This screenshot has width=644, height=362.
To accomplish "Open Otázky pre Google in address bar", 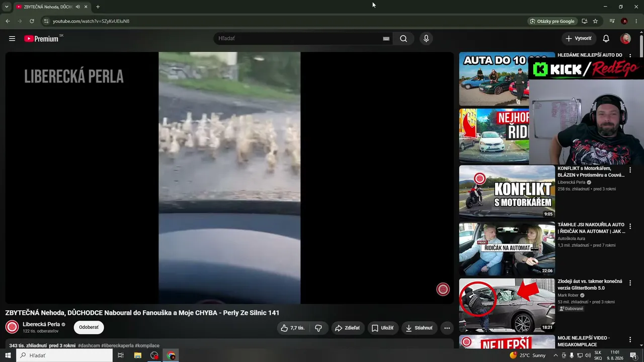I will [x=551, y=21].
